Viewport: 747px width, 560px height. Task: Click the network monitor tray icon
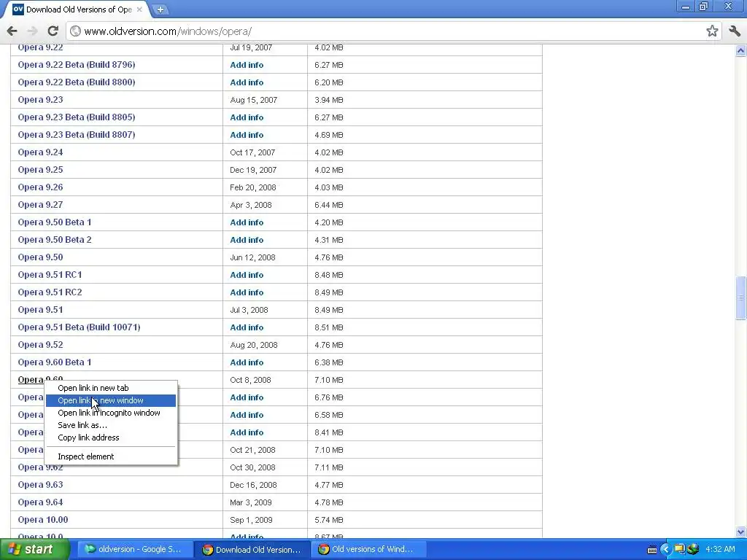pyautogui.click(x=679, y=550)
